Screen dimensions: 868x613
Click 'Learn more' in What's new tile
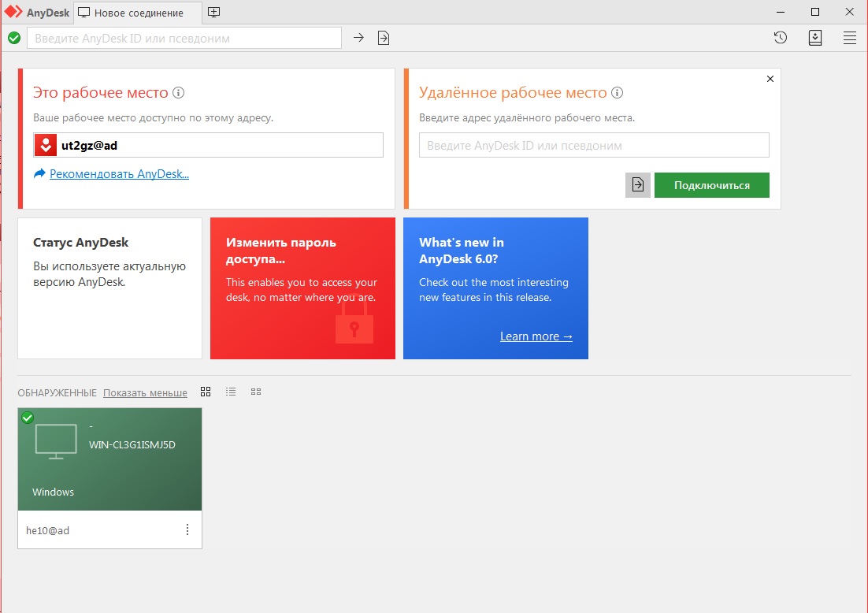click(536, 336)
